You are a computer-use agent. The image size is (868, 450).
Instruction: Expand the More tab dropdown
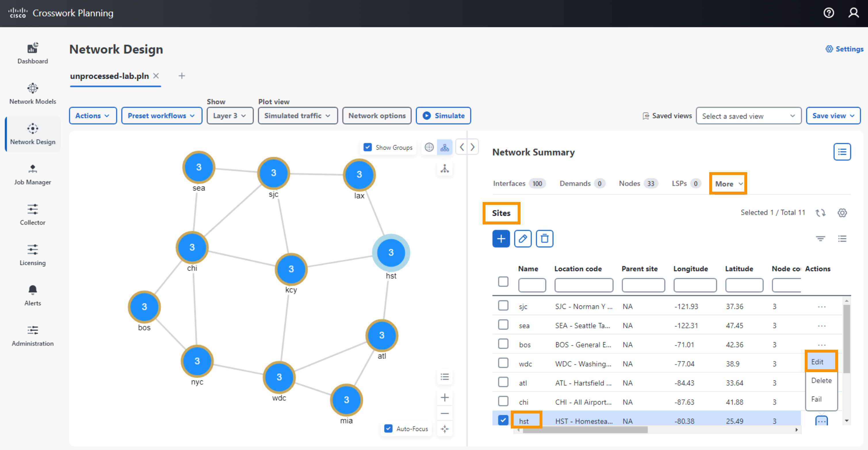(729, 184)
